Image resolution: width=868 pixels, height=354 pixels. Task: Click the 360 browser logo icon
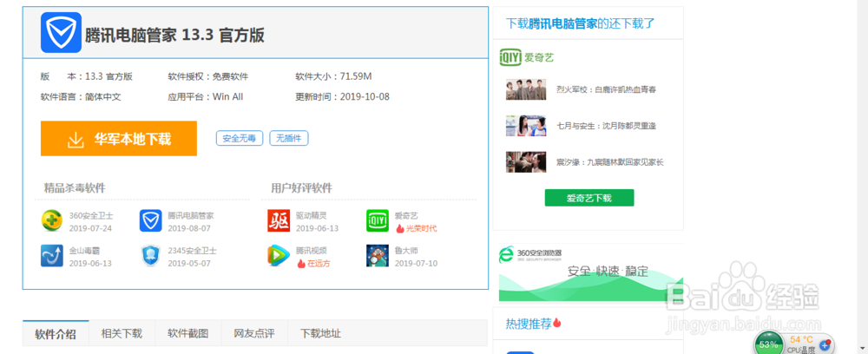507,254
